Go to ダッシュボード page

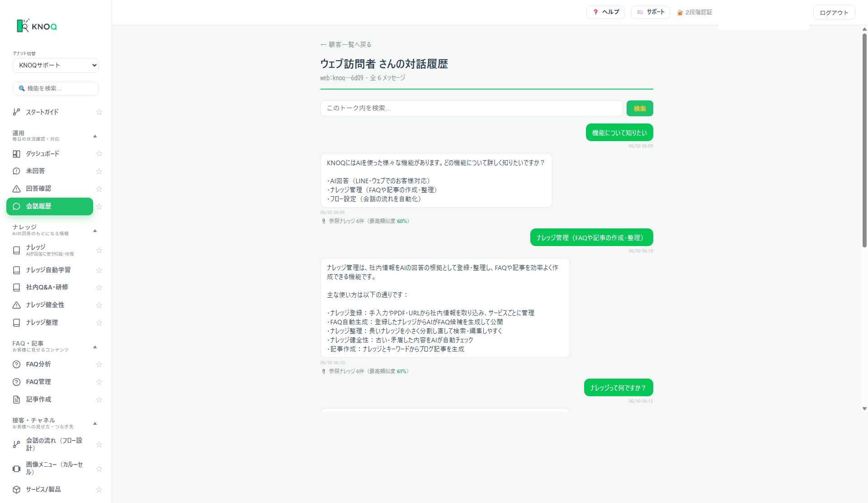(x=50, y=154)
